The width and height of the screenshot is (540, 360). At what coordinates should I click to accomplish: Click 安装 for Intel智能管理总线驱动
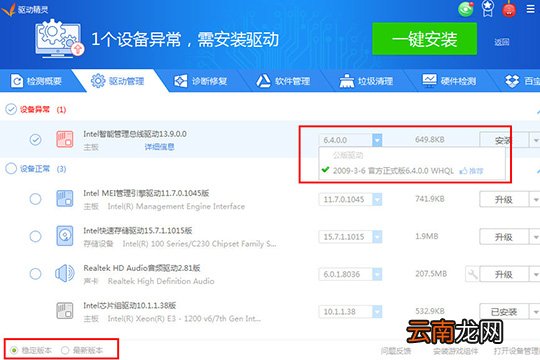coord(504,140)
